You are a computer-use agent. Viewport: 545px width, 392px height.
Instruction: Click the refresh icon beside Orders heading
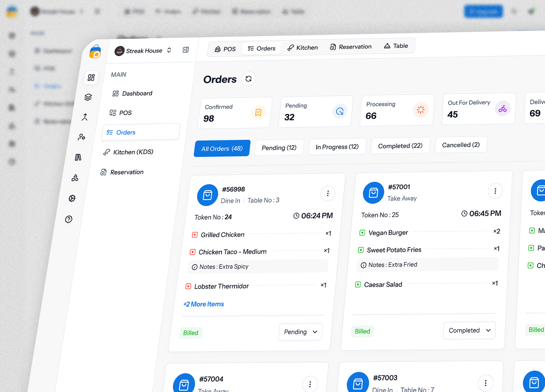click(248, 79)
